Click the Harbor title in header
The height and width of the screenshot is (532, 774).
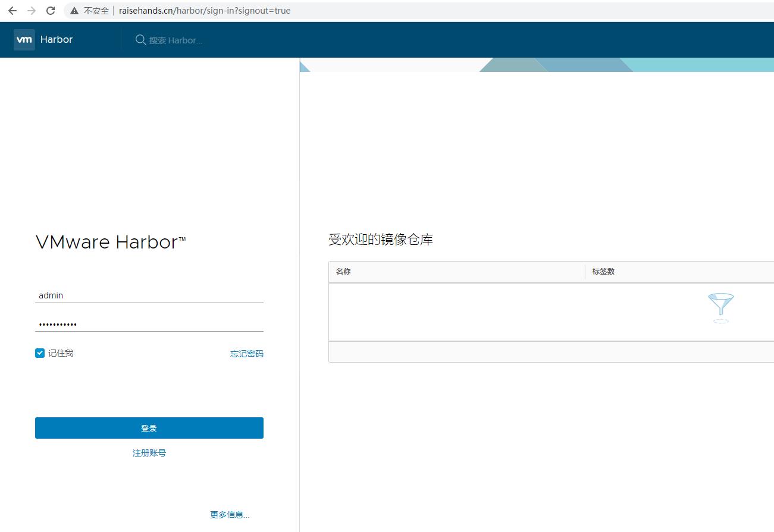[57, 40]
